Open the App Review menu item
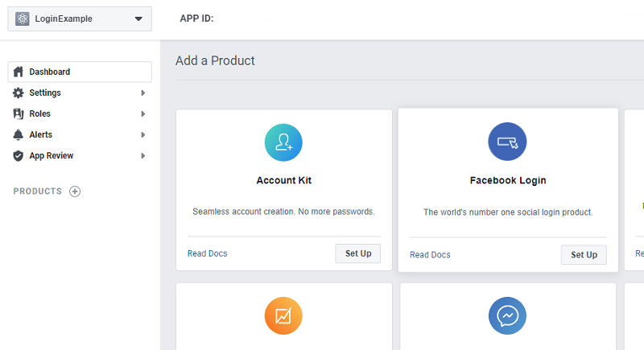The width and height of the screenshot is (644, 350). [80, 155]
